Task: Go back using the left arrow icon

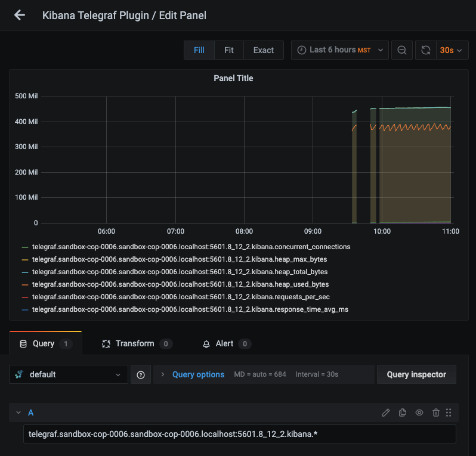Action: click(20, 15)
